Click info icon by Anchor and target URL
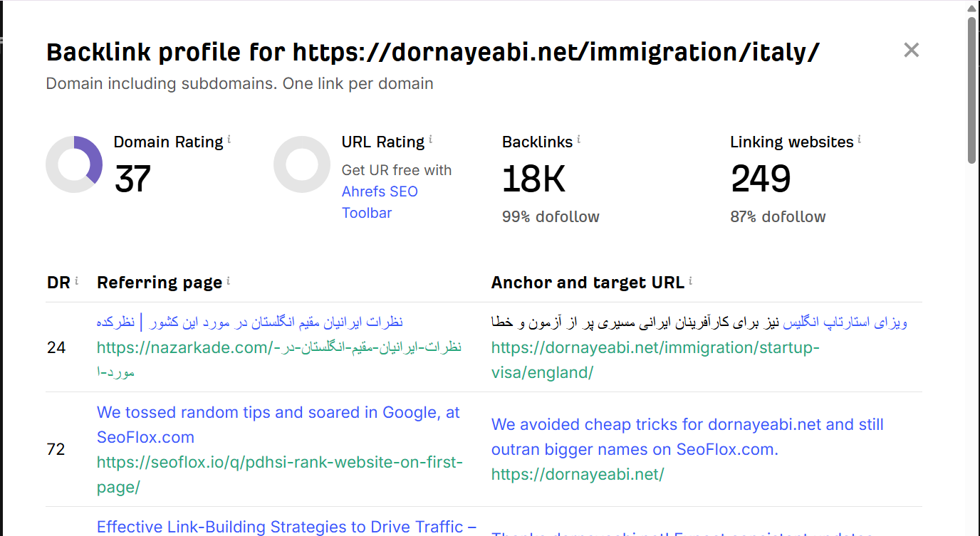 pyautogui.click(x=691, y=281)
